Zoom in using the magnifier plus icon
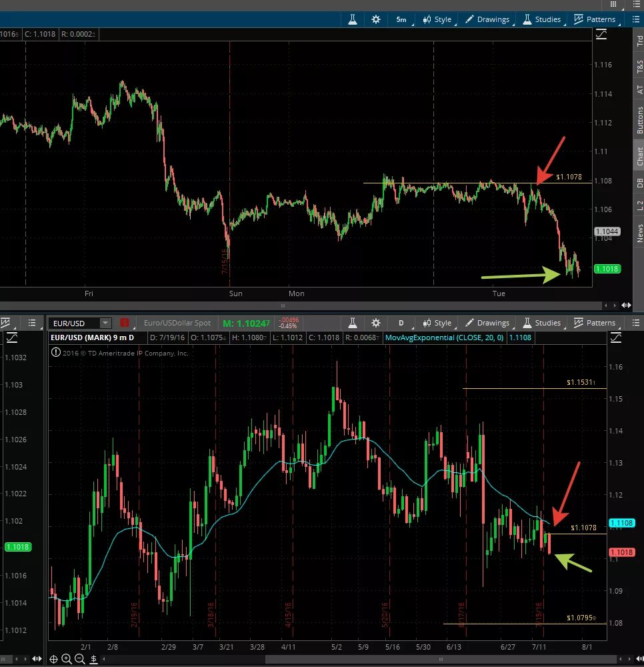Image resolution: width=644 pixels, height=667 pixels. (67, 660)
